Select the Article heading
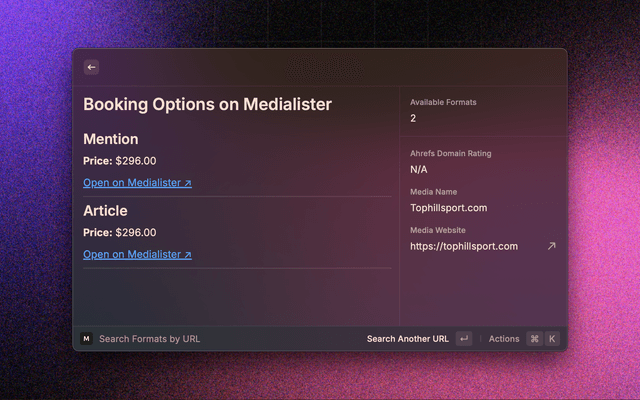Viewport: 640px width, 400px height. point(106,211)
